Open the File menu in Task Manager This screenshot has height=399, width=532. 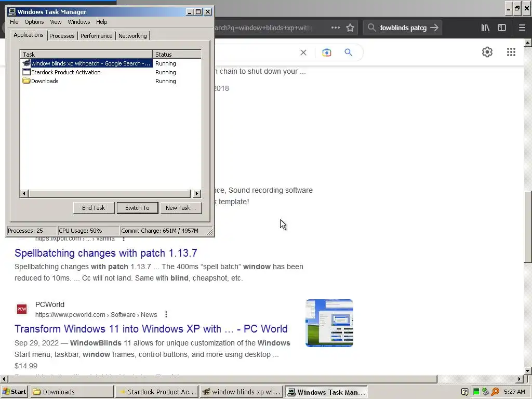[x=14, y=22]
